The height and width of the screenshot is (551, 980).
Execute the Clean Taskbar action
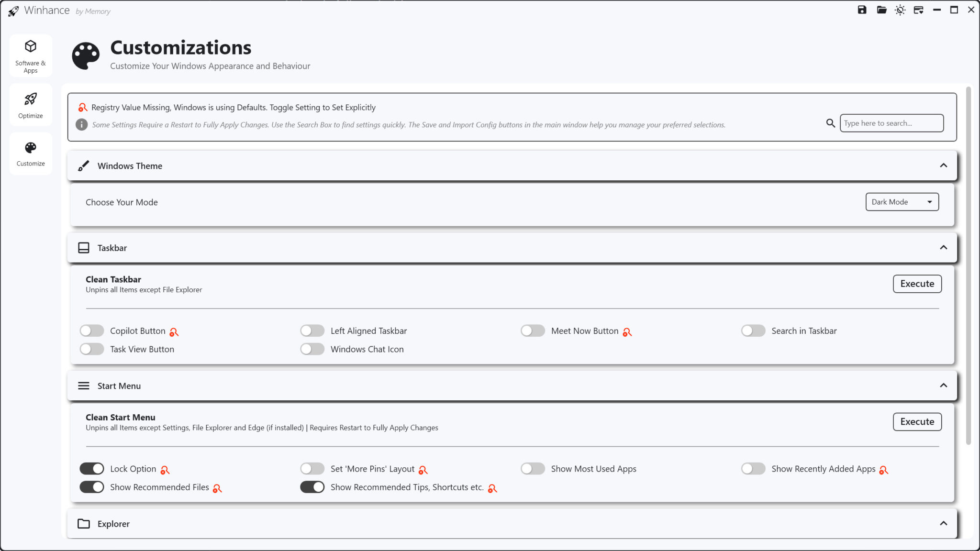click(x=917, y=283)
